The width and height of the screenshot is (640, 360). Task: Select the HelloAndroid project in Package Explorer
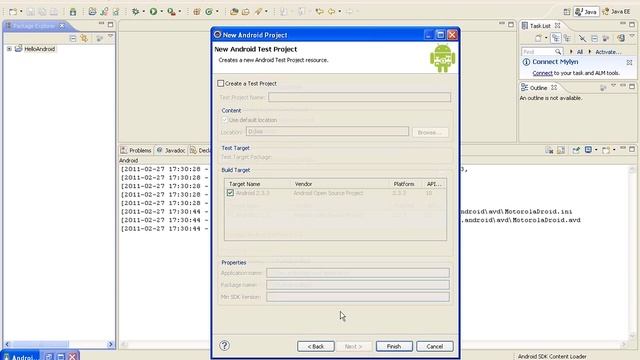39,49
